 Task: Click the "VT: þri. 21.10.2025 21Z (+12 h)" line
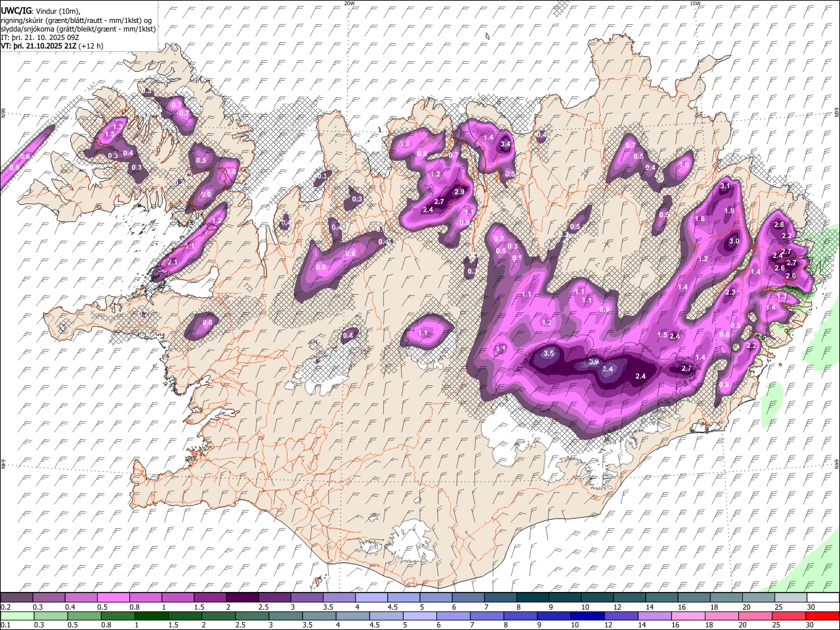tap(52, 46)
